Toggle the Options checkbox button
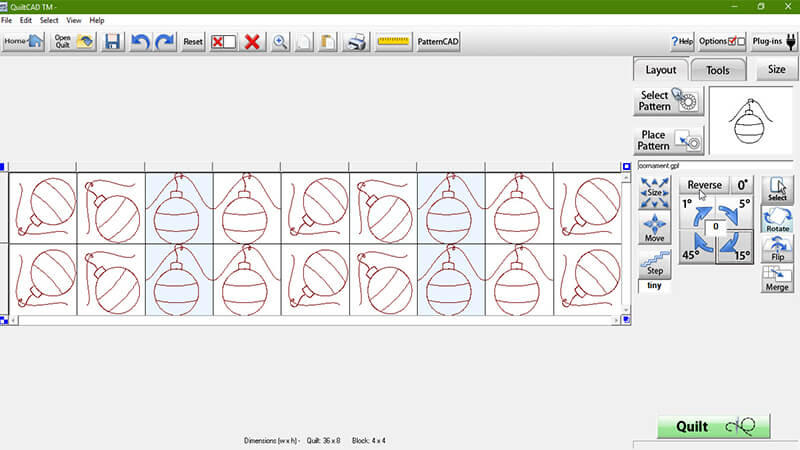 [x=722, y=42]
